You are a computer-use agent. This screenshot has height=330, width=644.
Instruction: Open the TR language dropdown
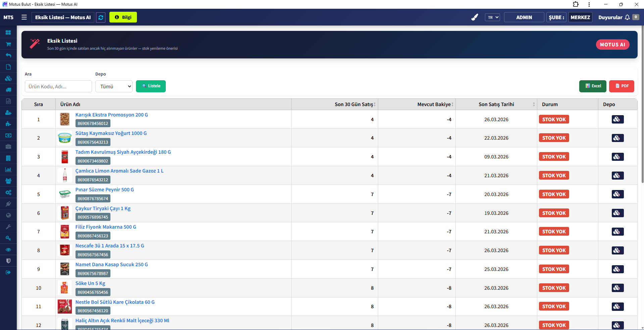[492, 17]
